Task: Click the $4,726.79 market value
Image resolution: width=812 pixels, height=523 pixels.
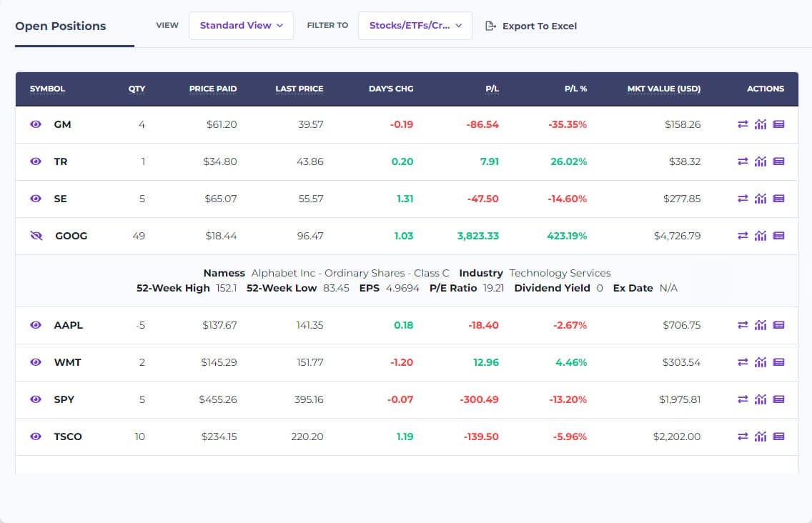Action: [x=678, y=236]
